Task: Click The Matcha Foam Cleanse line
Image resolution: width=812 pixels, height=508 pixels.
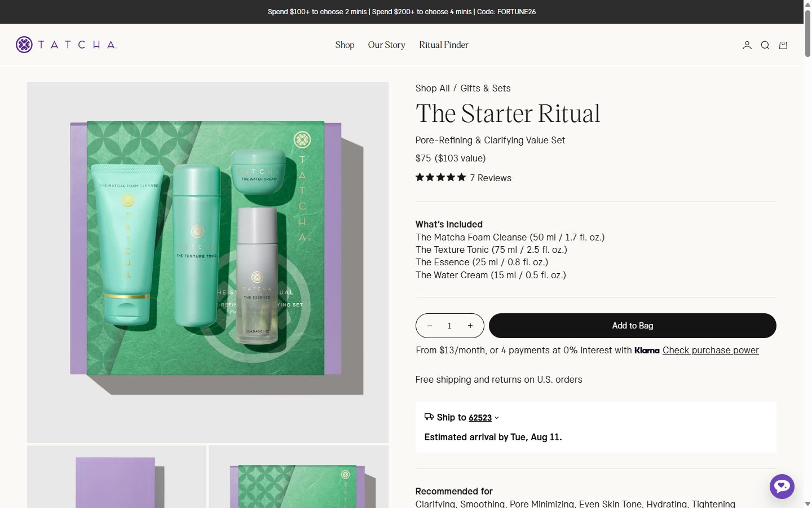Action: [510, 237]
